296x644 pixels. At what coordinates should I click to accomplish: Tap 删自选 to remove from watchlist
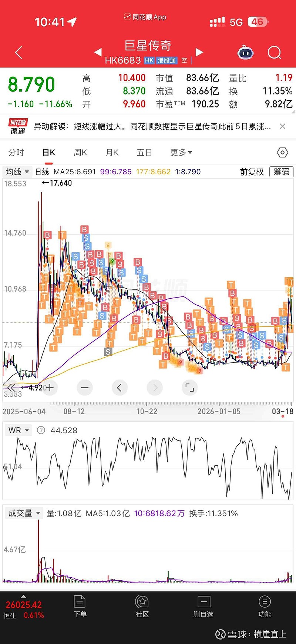[x=203, y=607]
